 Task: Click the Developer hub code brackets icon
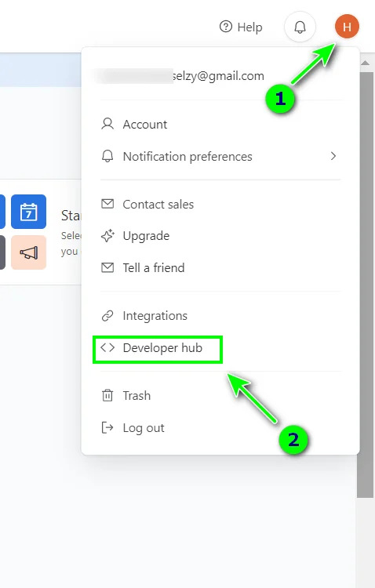point(107,347)
